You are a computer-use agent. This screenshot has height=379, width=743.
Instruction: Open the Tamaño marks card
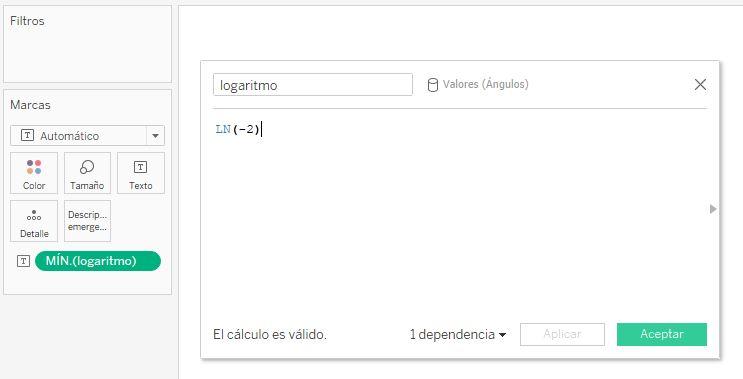[x=87, y=173]
